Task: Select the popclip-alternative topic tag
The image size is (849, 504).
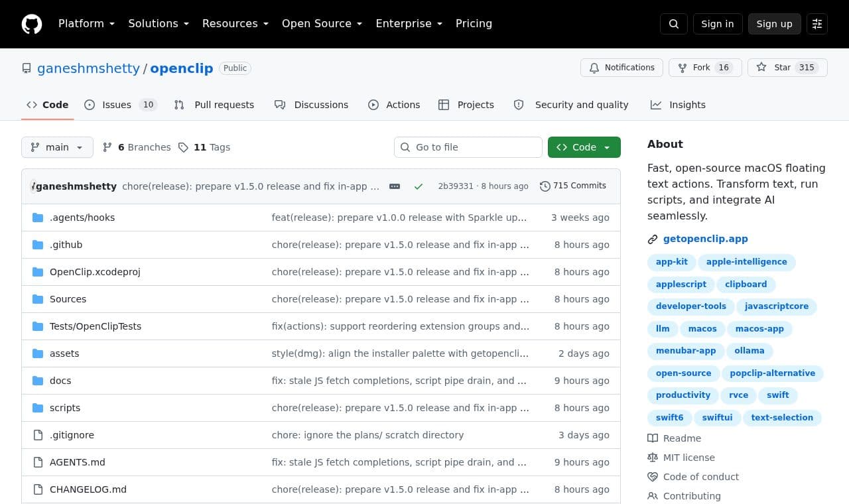Action: pos(773,373)
